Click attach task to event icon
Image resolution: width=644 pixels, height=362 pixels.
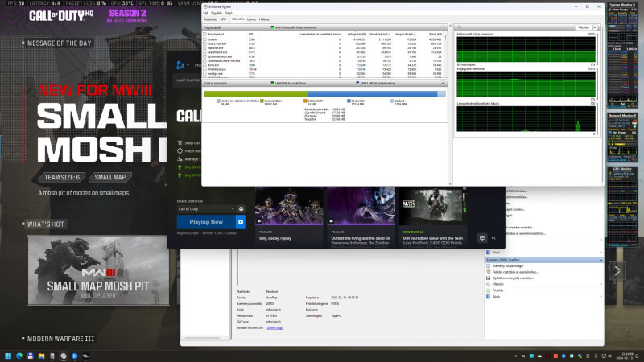(x=489, y=272)
